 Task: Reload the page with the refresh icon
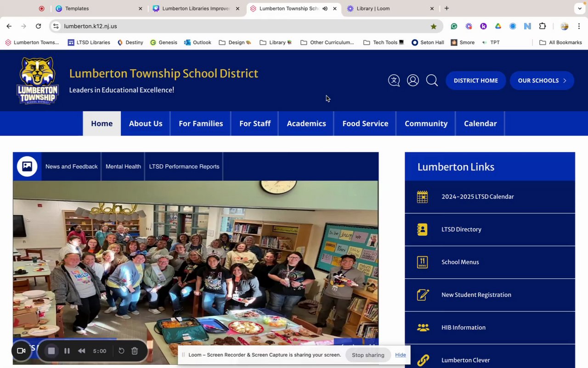tap(39, 26)
